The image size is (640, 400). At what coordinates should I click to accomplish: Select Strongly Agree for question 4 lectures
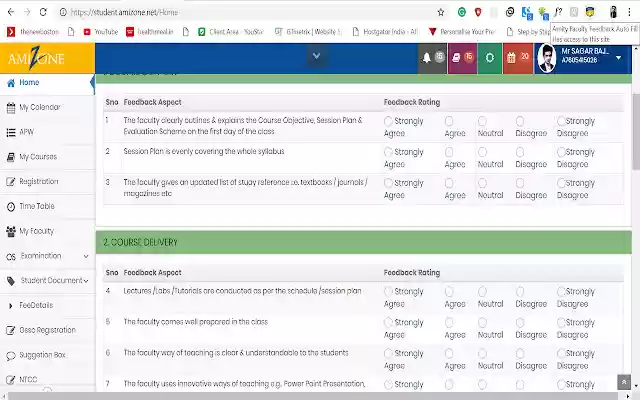point(388,291)
